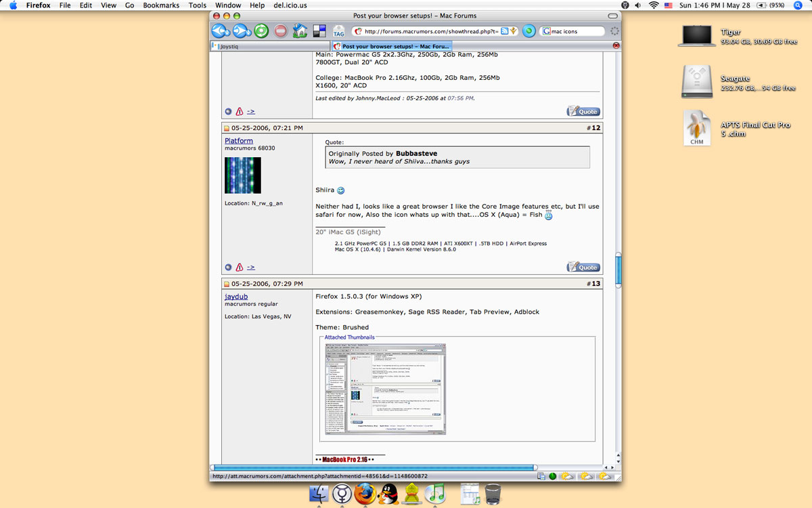The width and height of the screenshot is (812, 508).
Task: Open the del.icio.us menu
Action: tap(290, 5)
